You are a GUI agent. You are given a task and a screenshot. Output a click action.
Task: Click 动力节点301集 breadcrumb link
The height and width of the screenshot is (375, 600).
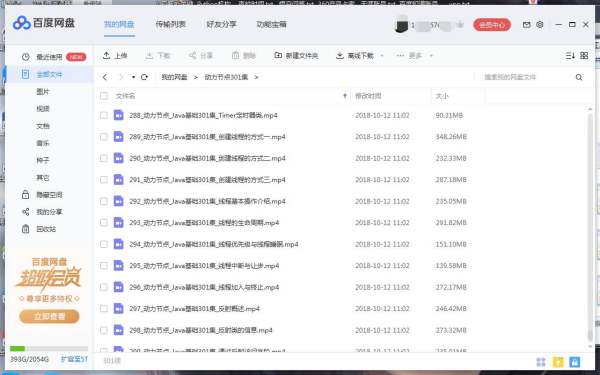[226, 77]
